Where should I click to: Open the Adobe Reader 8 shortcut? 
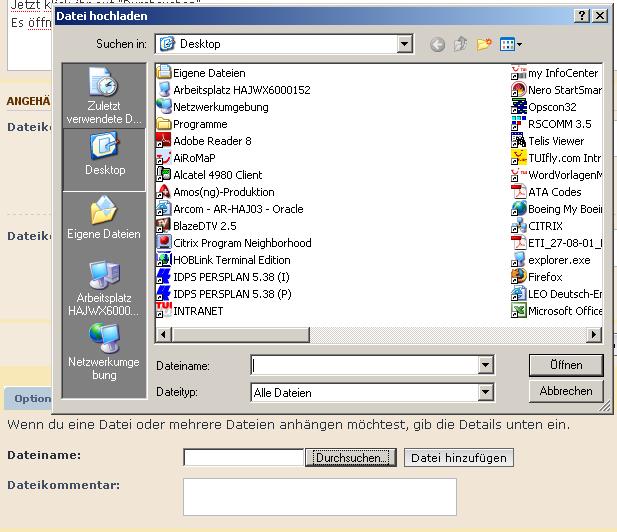(211, 141)
